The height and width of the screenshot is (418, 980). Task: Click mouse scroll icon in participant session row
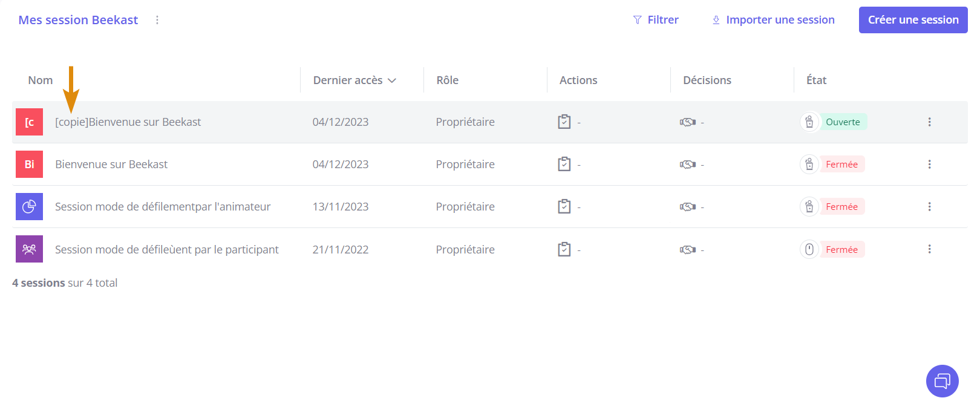coord(809,249)
